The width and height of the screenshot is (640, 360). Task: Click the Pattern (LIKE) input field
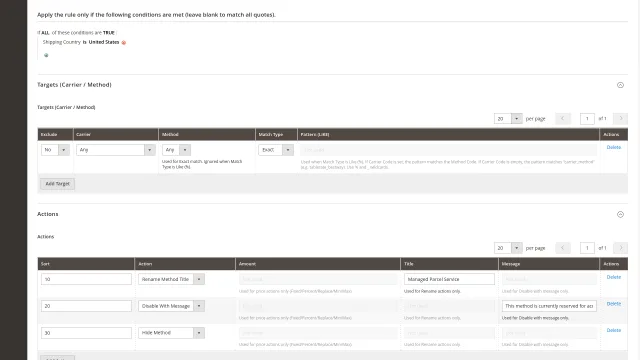coord(448,150)
